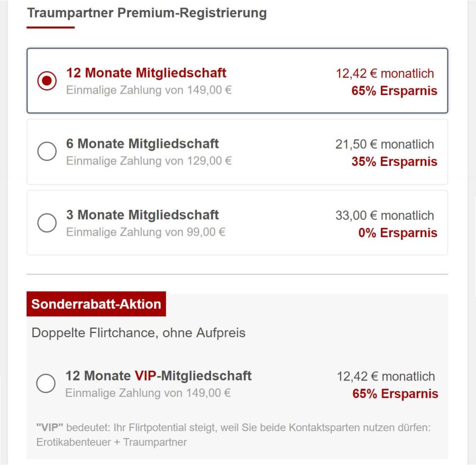Select the 12 Monate VIP-Mitgliedschaft radio button
The height and width of the screenshot is (465, 476).
pos(45,384)
